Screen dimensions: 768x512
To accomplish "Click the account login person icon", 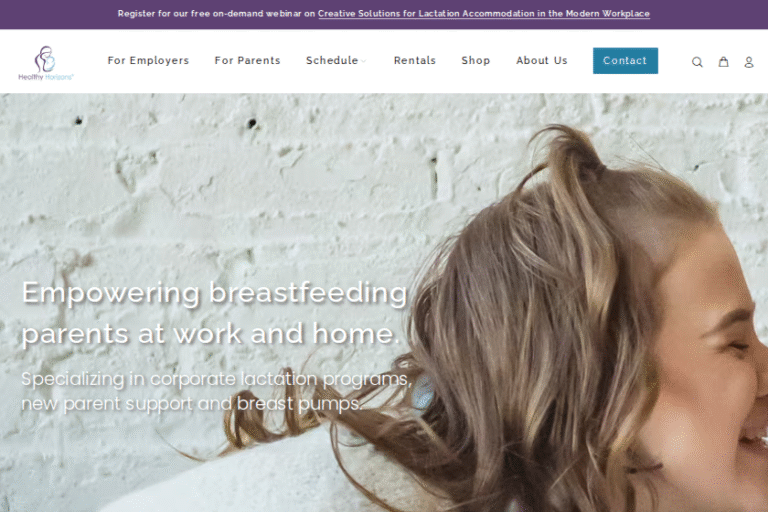I will click(x=748, y=62).
